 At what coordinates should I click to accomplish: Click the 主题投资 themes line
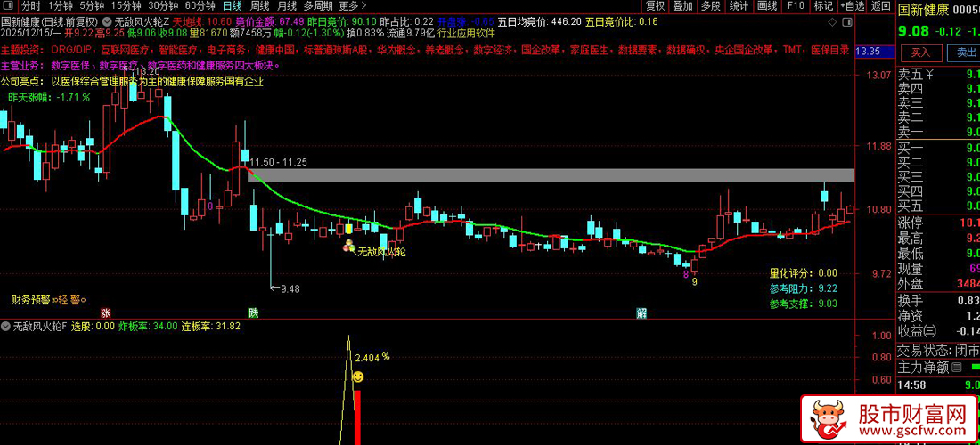tap(425, 50)
